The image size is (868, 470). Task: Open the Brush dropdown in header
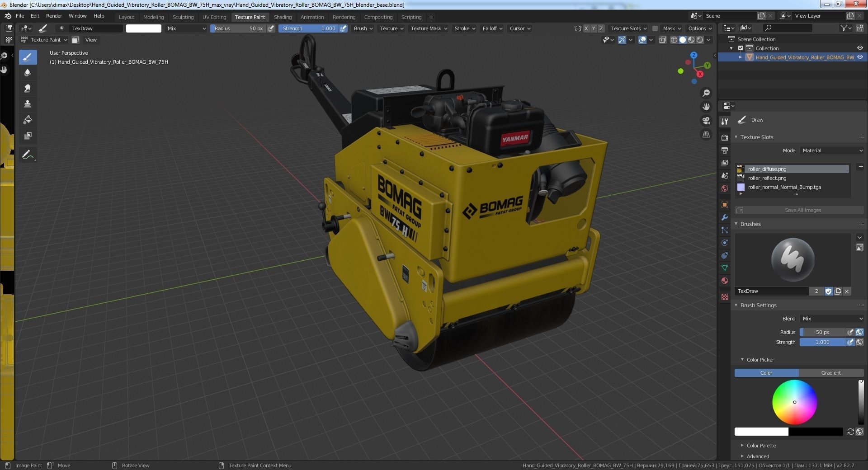pos(363,28)
